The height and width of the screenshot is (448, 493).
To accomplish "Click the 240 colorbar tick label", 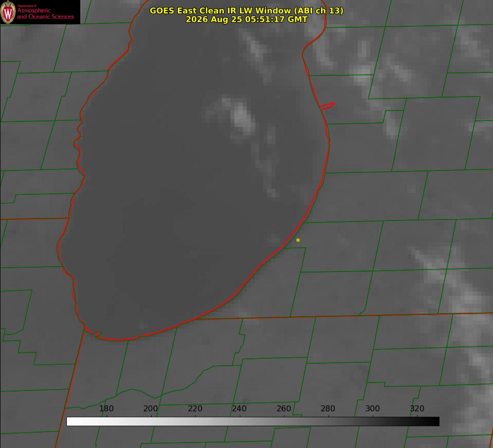I will coord(239,408).
